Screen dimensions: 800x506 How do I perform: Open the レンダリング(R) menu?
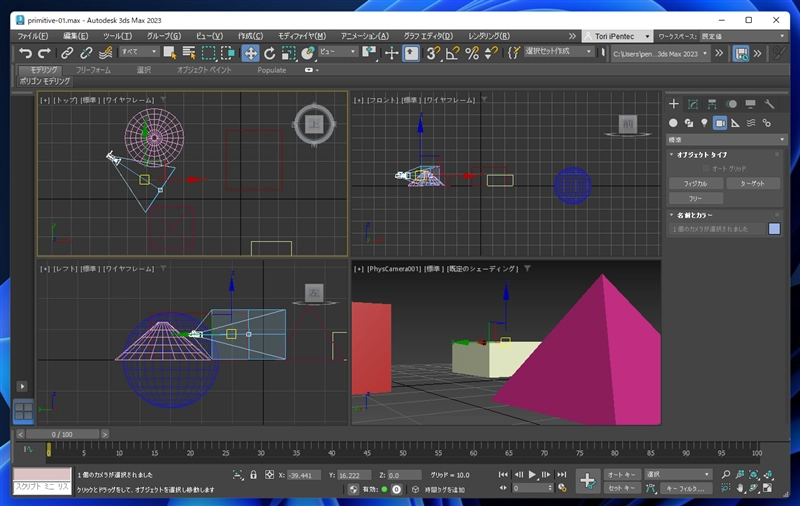(x=489, y=36)
